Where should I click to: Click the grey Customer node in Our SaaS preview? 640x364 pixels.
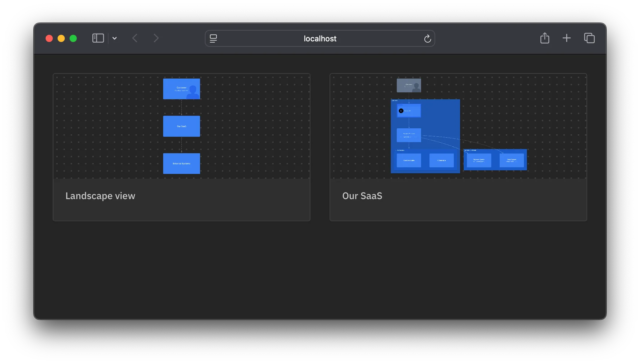pos(408,85)
